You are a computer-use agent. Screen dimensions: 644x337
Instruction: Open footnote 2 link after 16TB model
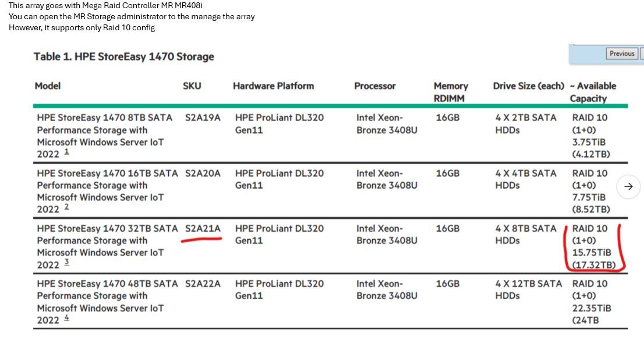pyautogui.click(x=66, y=207)
